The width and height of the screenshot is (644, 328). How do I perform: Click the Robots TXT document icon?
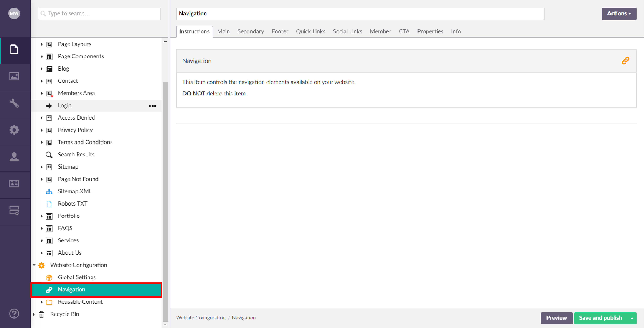point(49,204)
